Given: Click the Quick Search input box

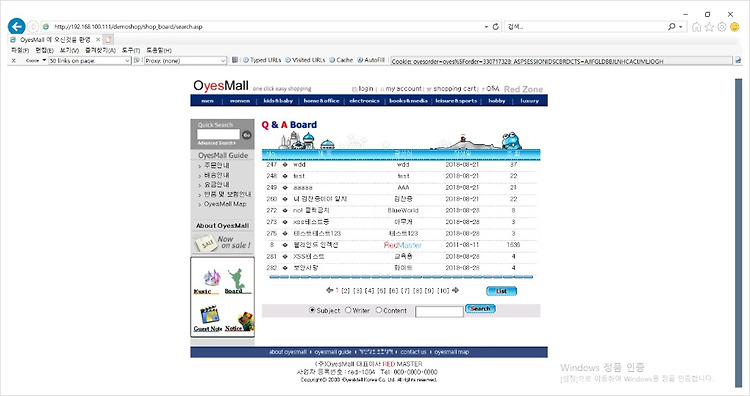Looking at the screenshot, I should pos(218,134).
